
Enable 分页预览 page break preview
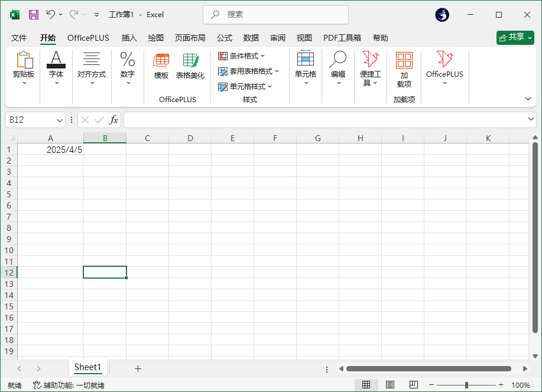[413, 384]
